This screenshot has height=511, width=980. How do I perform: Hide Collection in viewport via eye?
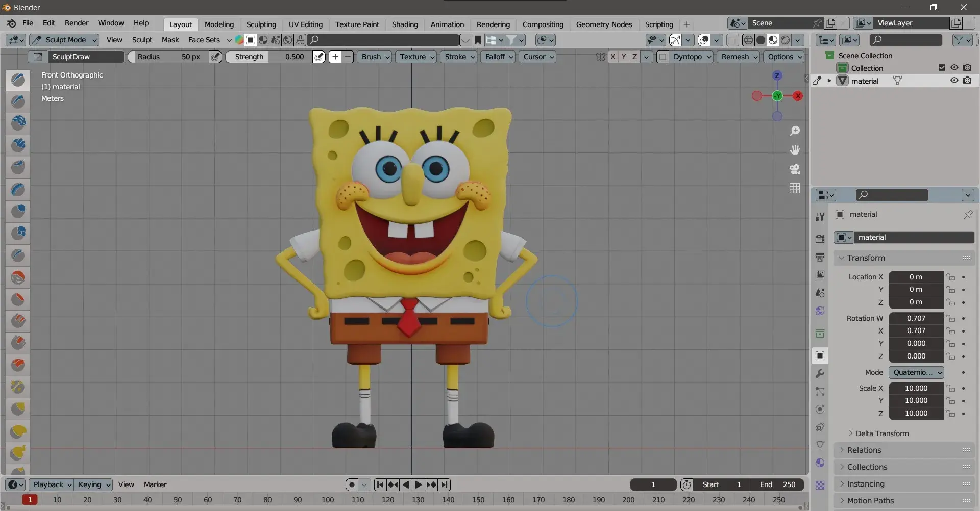[x=954, y=68]
